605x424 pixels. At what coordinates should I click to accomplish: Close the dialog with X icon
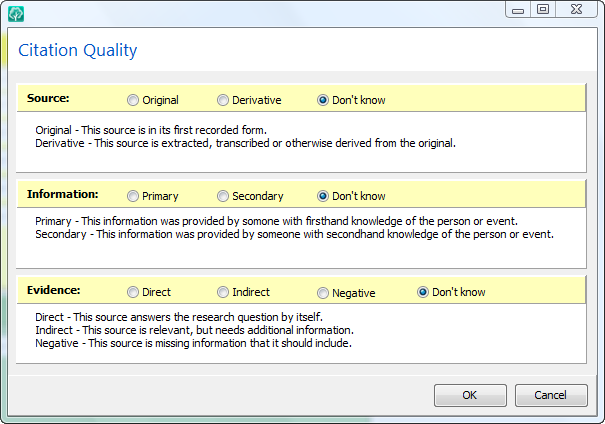pos(576,9)
